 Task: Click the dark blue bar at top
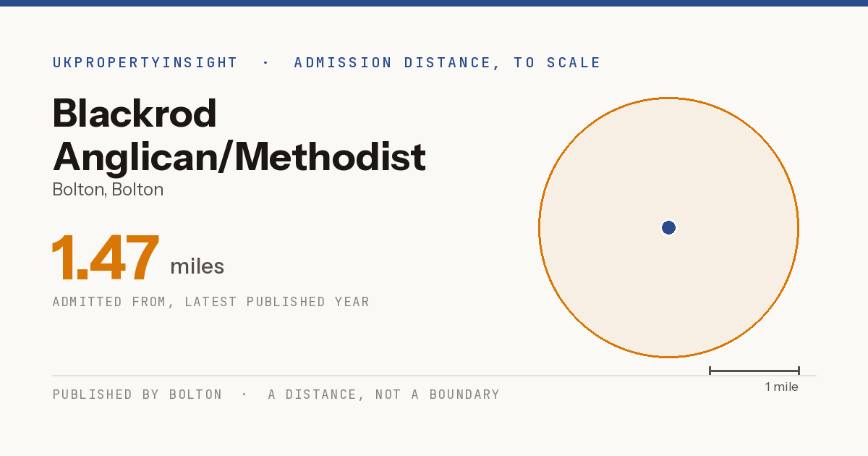click(x=434, y=3)
